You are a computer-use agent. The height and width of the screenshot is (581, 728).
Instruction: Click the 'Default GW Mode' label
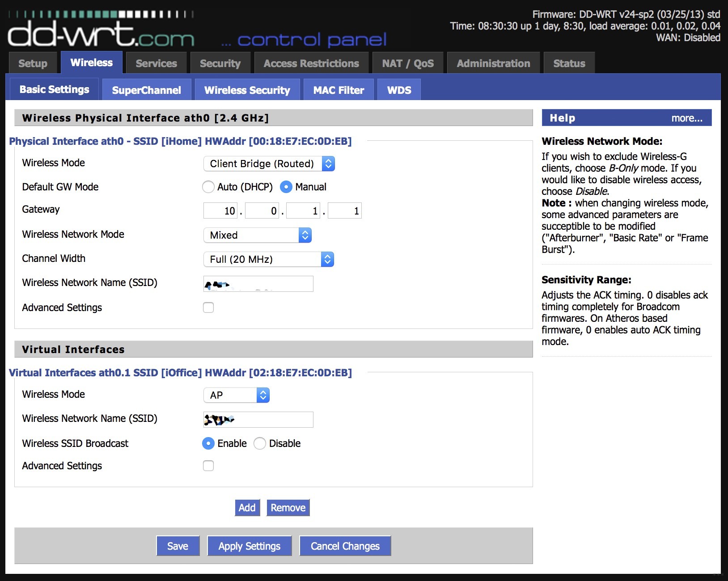pos(60,187)
